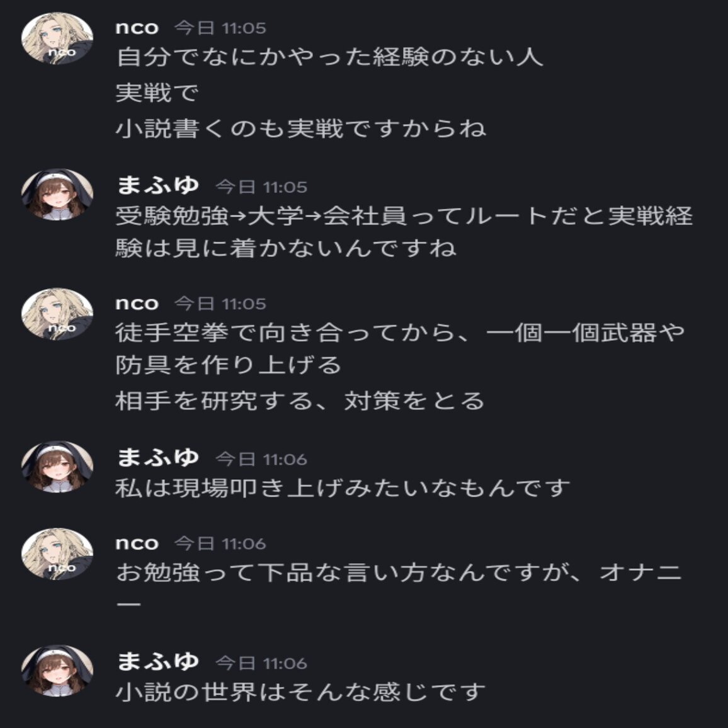728x728 pixels.
Task: Click the nco username on the first message
Action: click(x=137, y=28)
